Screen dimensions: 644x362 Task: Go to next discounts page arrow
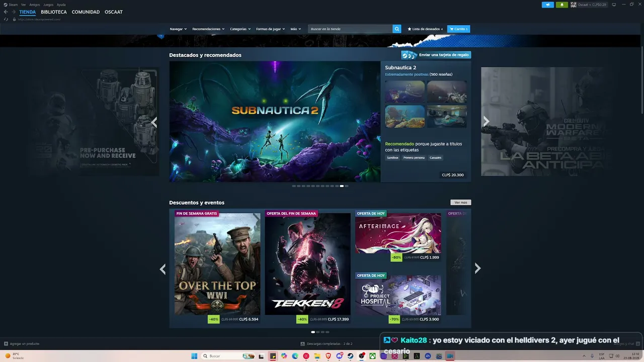pyautogui.click(x=477, y=268)
